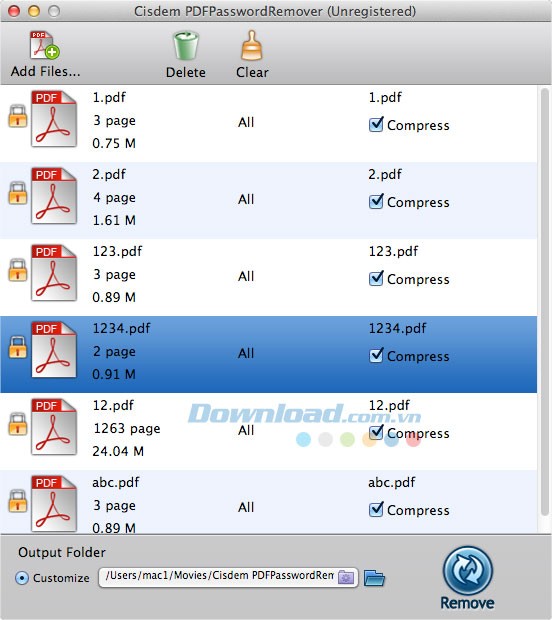Uncheck Compress for abc.pdf

click(x=376, y=510)
